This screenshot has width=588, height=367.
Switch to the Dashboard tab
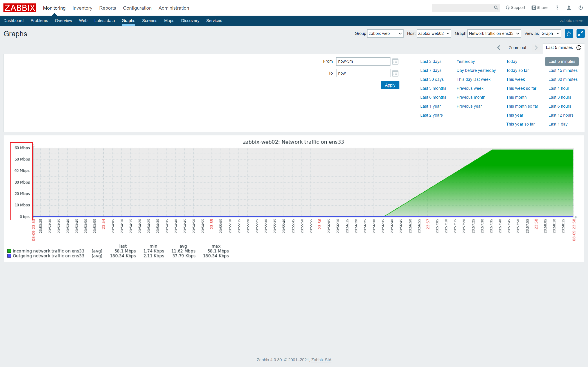(x=13, y=21)
